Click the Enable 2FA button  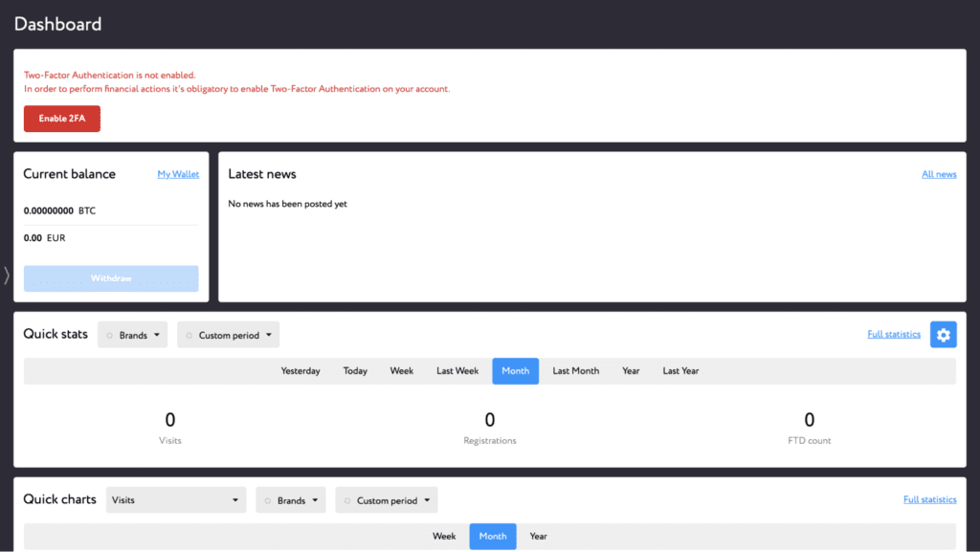coord(61,119)
